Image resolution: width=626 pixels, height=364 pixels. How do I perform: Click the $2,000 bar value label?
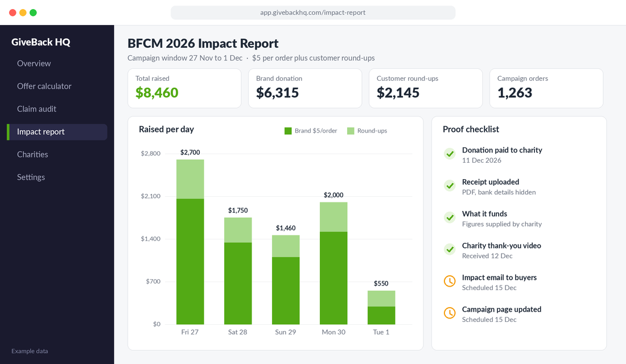(333, 195)
